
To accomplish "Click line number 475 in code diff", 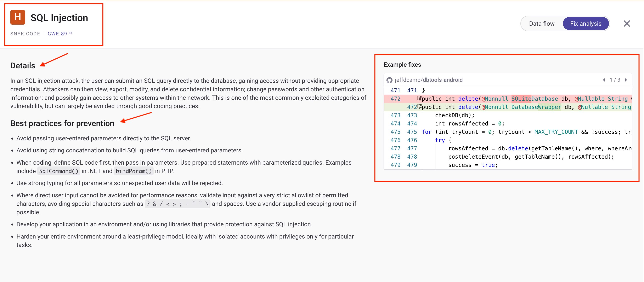I will pos(395,132).
